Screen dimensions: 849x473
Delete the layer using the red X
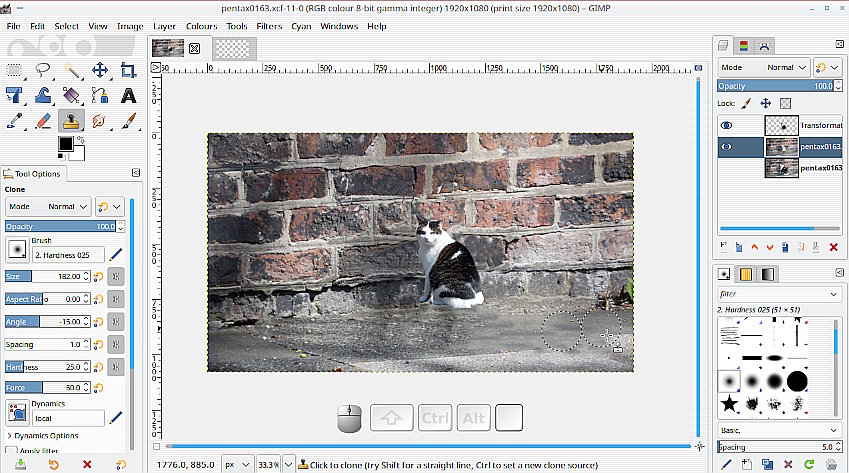833,247
